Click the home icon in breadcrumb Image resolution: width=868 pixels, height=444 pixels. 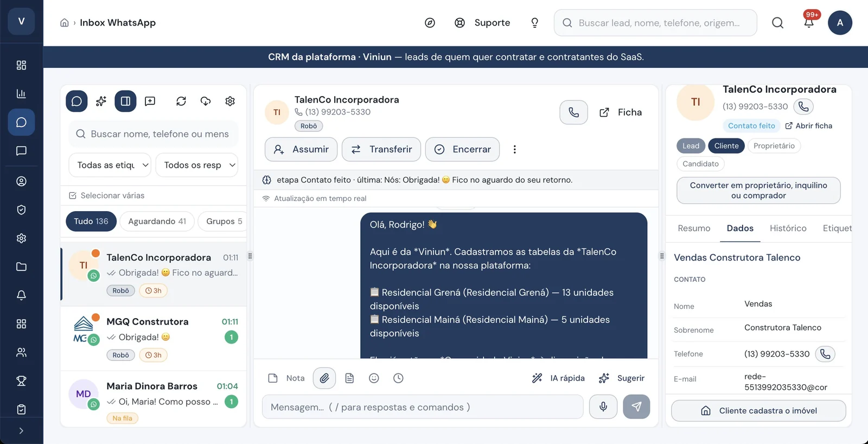(x=64, y=23)
